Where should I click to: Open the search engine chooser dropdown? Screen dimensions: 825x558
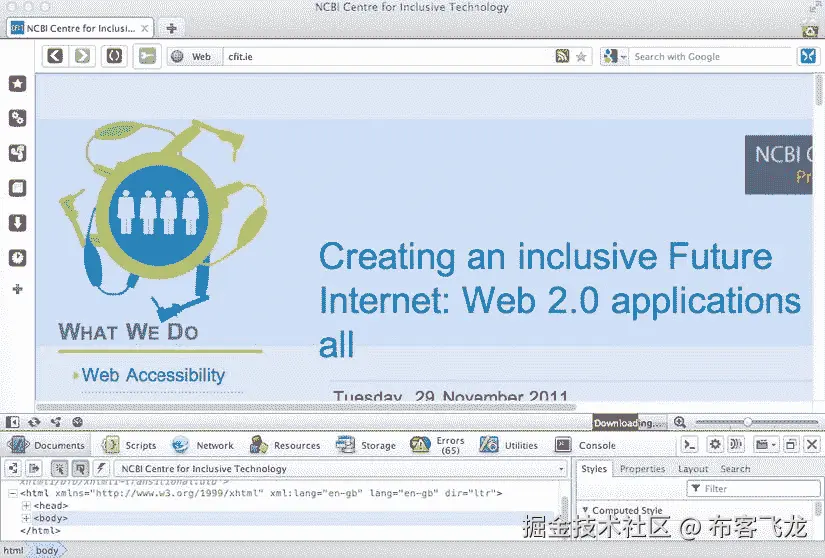coord(615,56)
